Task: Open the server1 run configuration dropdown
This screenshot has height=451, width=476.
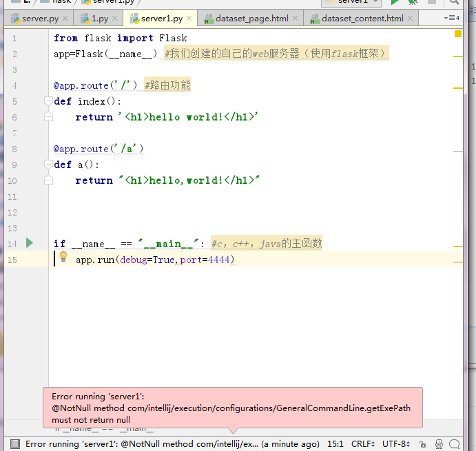Action: coord(351,2)
